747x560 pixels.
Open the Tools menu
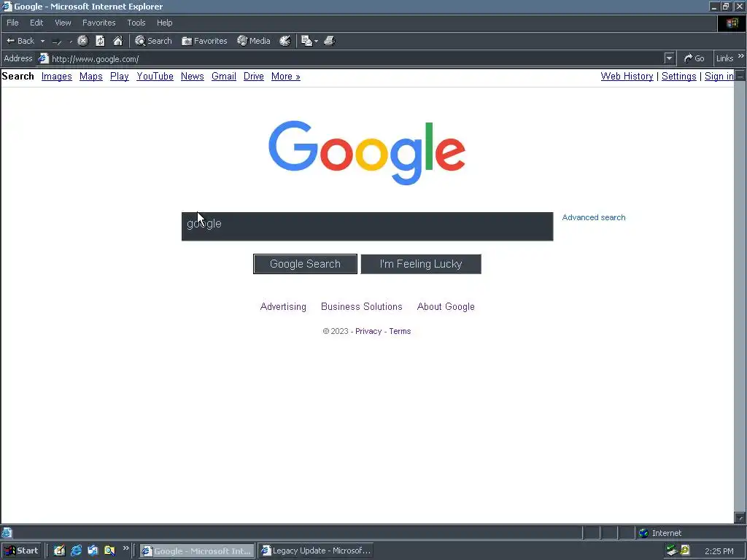(x=136, y=23)
